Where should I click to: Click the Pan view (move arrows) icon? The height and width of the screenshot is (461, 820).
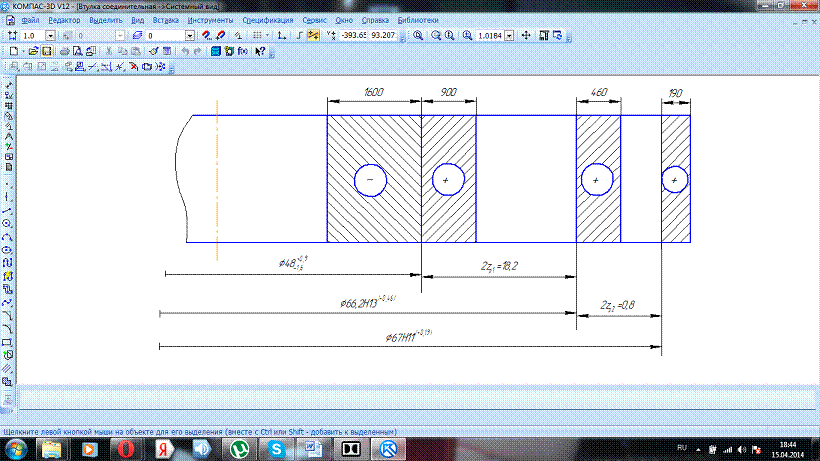click(527, 35)
